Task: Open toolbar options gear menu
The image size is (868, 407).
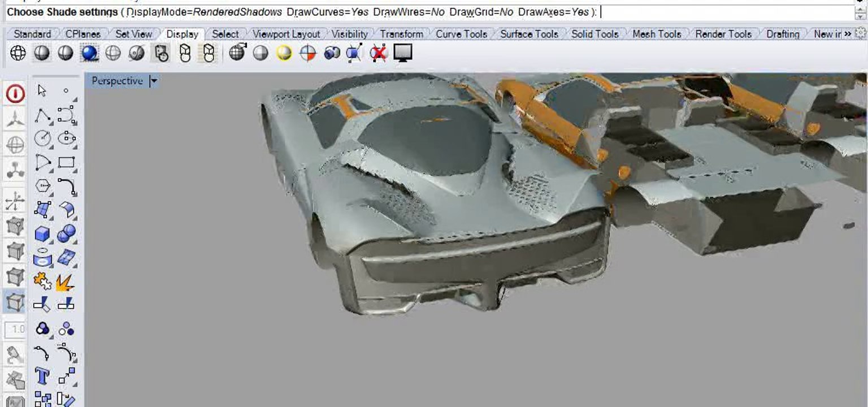Action: pyautogui.click(x=860, y=33)
